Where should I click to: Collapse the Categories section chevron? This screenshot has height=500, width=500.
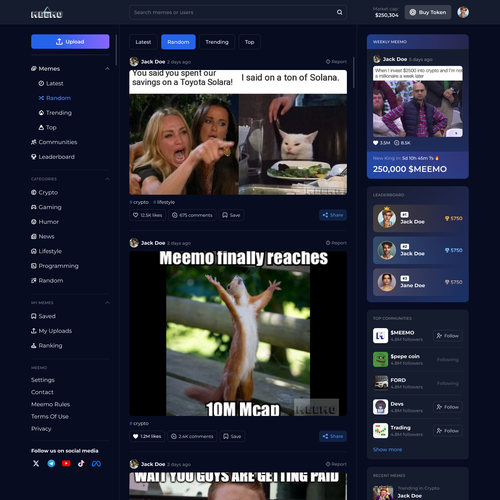tap(107, 179)
